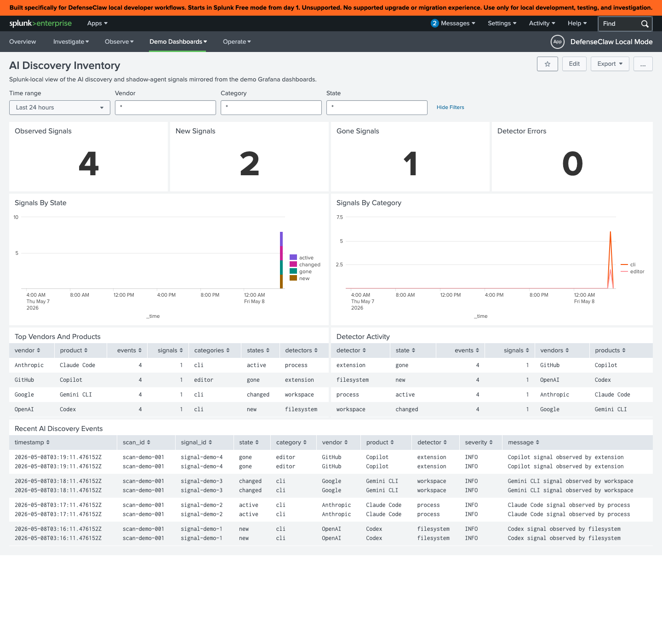Open the Settings dropdown
The height and width of the screenshot is (644, 662).
coord(502,23)
